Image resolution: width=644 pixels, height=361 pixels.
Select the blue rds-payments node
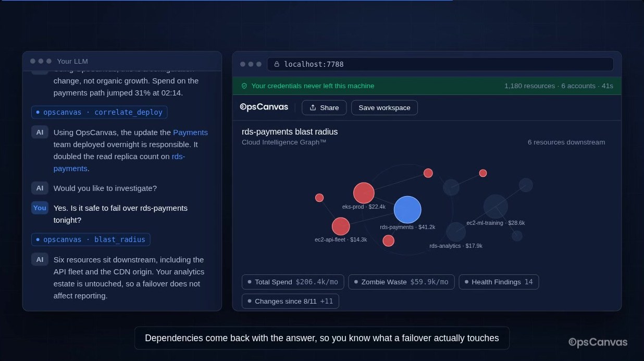click(x=407, y=210)
